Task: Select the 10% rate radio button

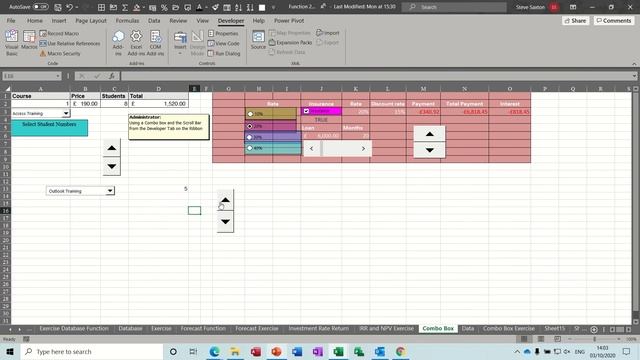Action: click(x=250, y=114)
